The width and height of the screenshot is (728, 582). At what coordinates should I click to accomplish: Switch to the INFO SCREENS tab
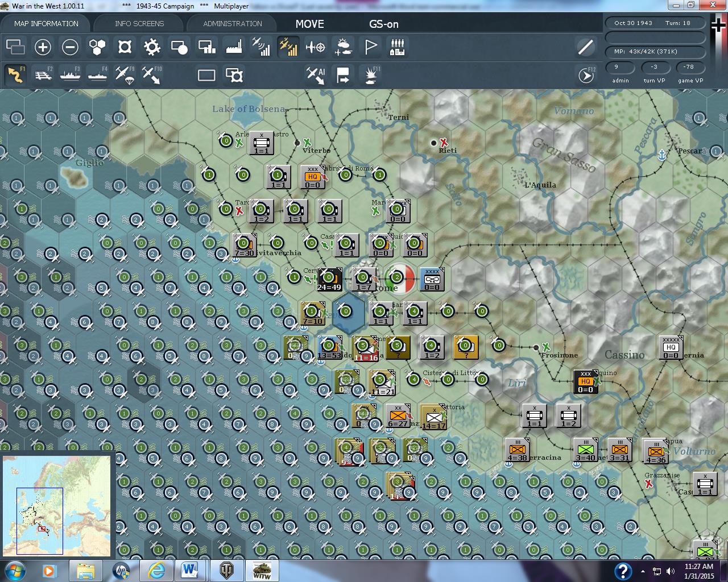click(139, 23)
